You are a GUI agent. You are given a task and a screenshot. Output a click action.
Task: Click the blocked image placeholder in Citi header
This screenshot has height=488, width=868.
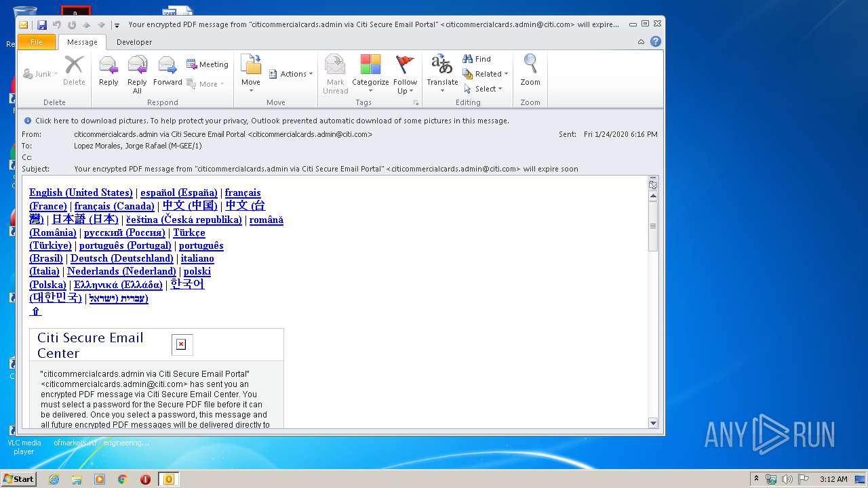tap(182, 345)
